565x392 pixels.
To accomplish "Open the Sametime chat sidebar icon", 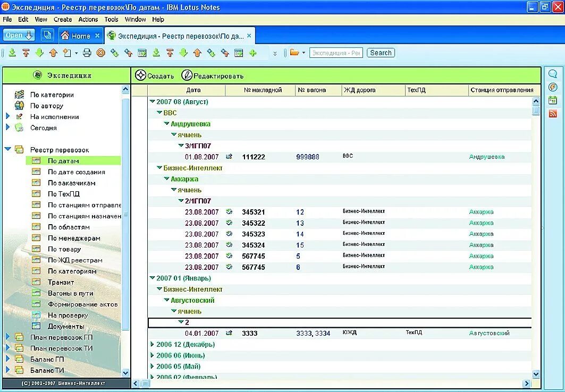I will (553, 74).
